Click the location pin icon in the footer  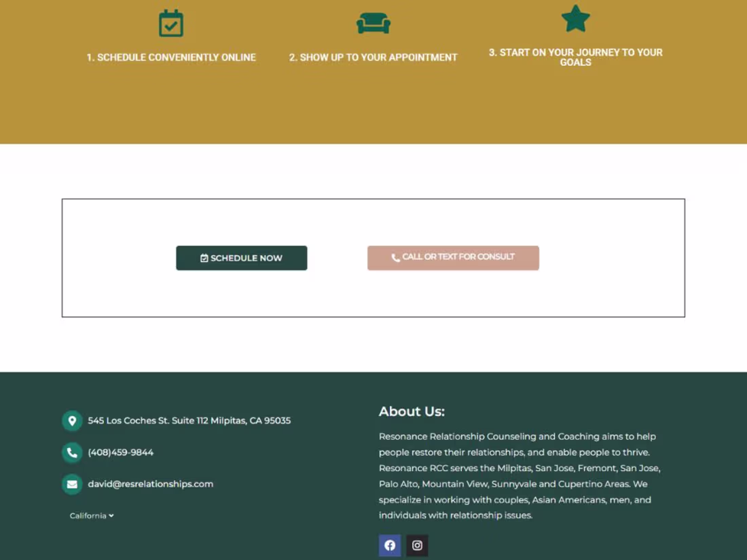click(x=72, y=420)
